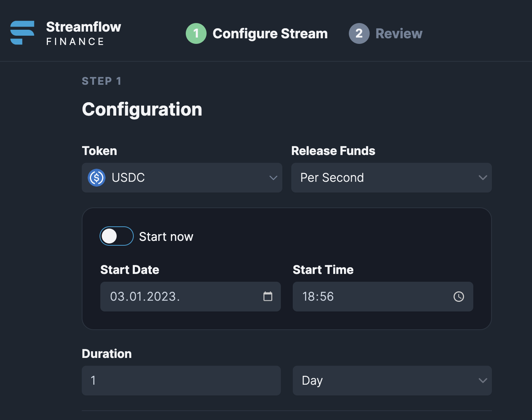Enable the Start now toggle
This screenshot has height=420, width=532.
(117, 236)
